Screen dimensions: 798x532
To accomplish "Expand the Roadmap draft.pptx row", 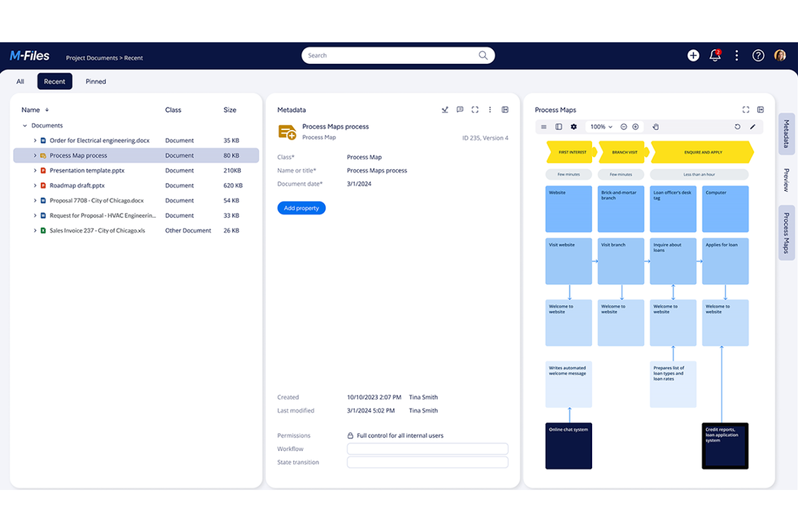I will [x=35, y=185].
